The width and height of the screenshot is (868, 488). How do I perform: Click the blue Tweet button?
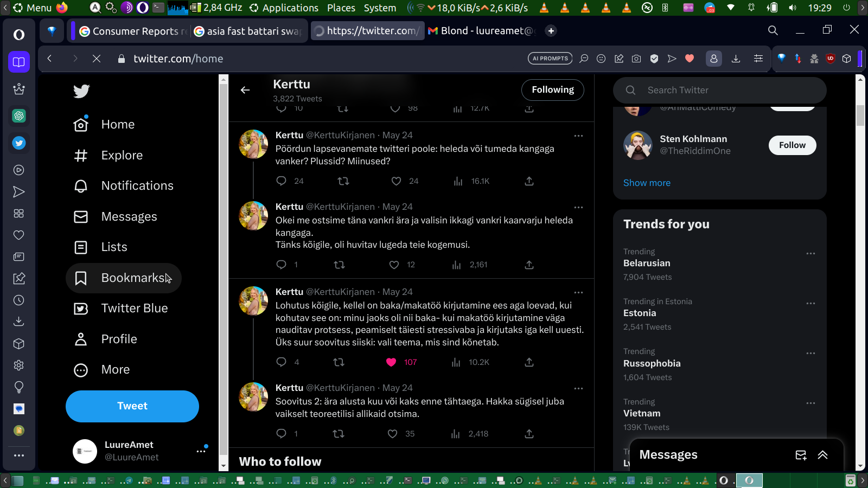point(132,406)
